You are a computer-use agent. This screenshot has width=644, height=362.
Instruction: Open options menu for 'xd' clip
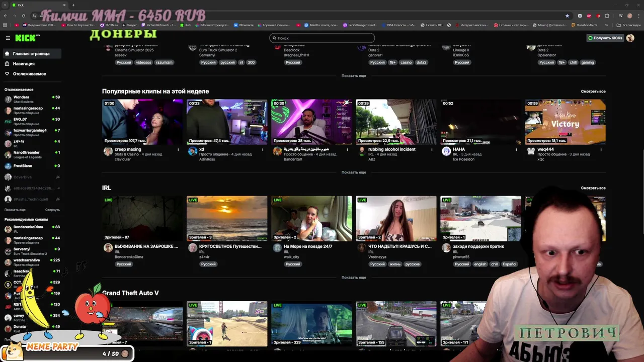point(263,149)
